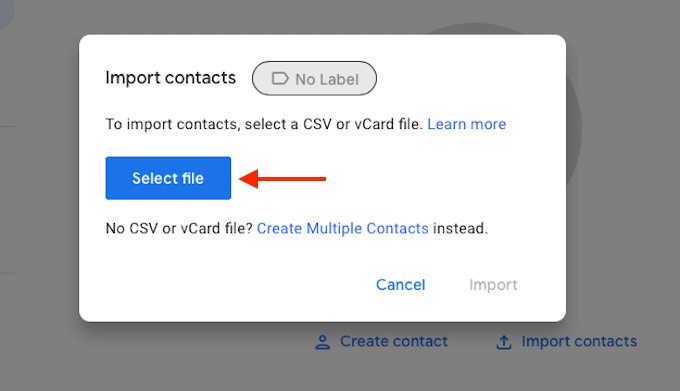Click the greyed-out Import button
The height and width of the screenshot is (391, 680).
tap(494, 285)
